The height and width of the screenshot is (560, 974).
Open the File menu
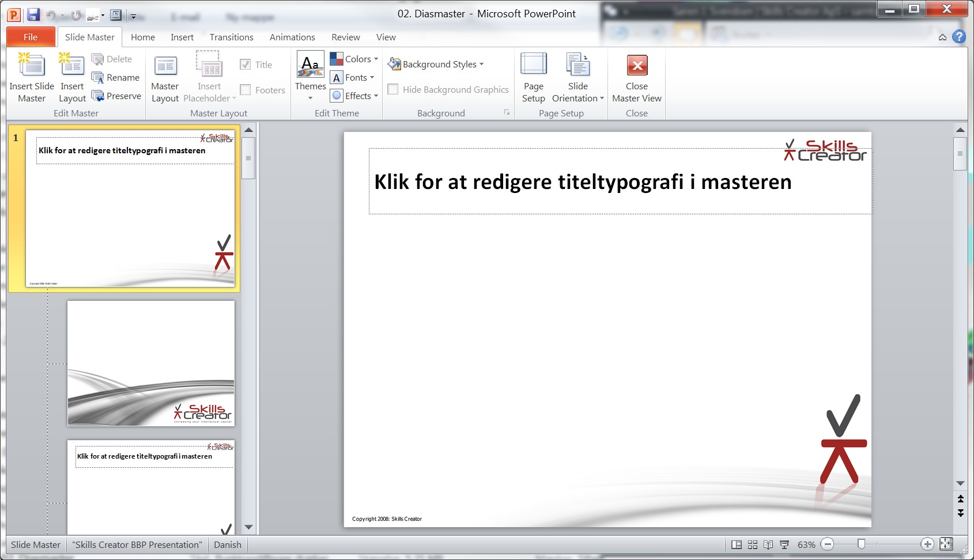30,37
